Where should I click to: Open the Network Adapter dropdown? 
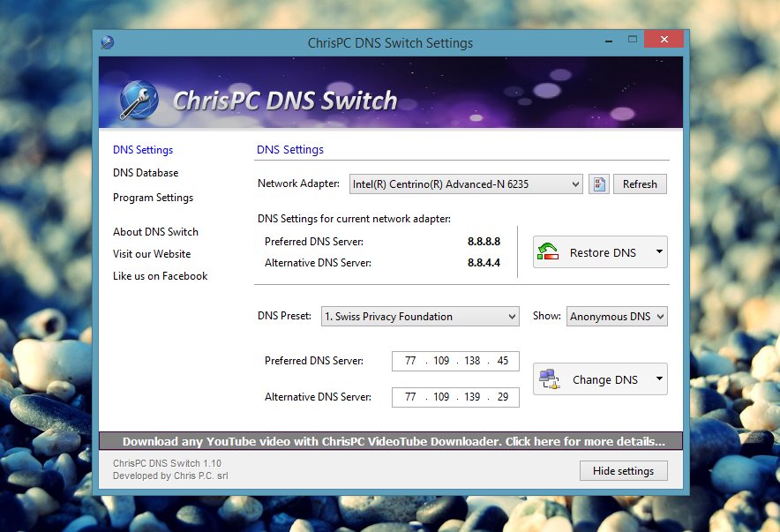coord(466,184)
